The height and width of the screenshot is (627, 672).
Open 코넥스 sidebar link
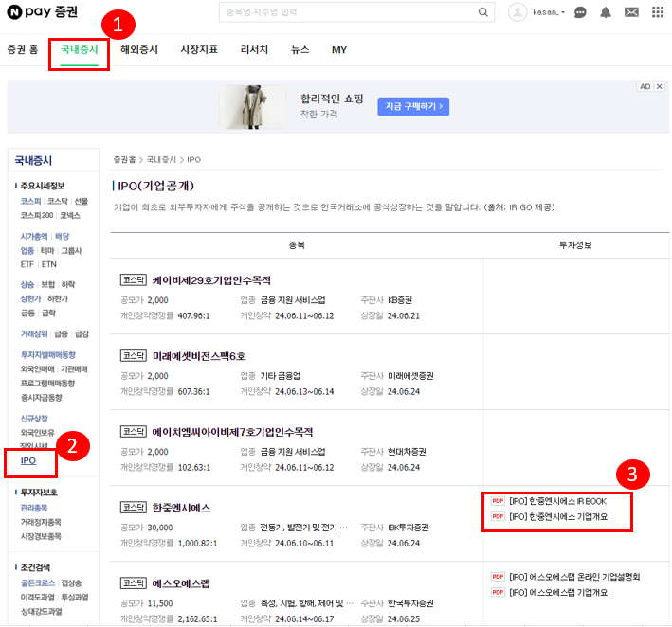70,215
